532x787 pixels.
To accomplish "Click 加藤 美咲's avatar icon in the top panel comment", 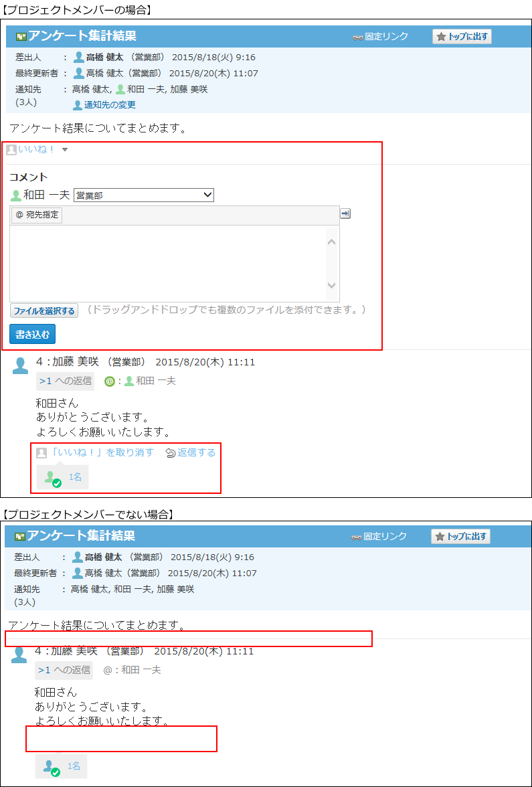I will click(x=20, y=365).
